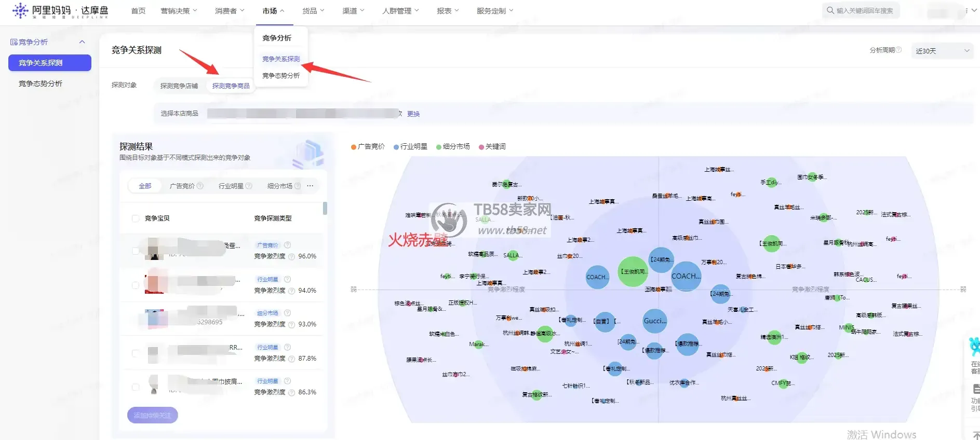Select the large green 王俊凯同 bubble

click(633, 271)
